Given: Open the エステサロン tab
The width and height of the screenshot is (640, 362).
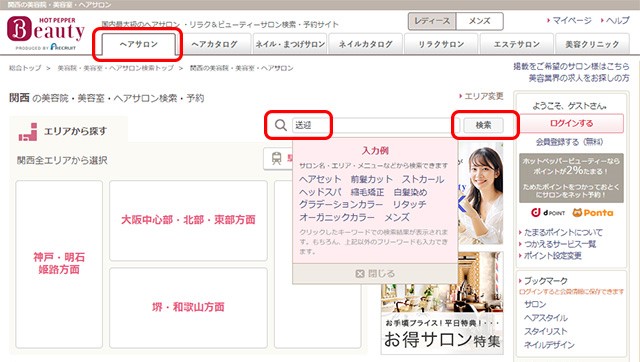Looking at the screenshot, I should tap(517, 44).
